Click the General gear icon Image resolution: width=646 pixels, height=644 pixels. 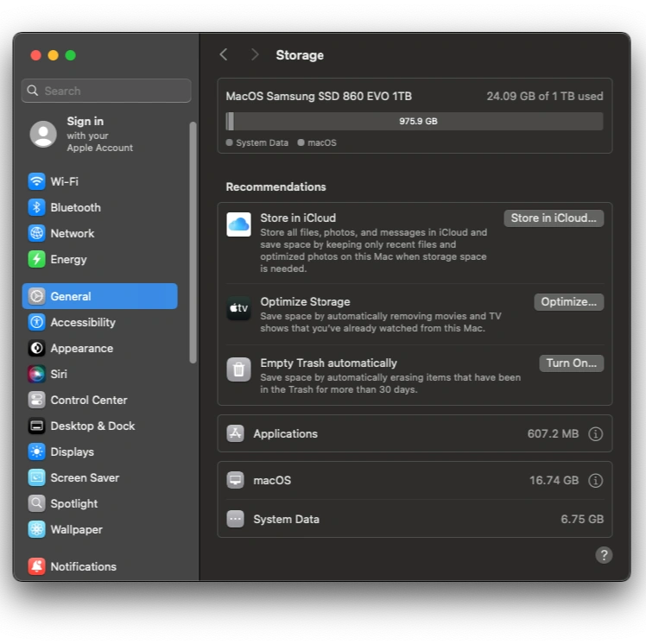click(36, 296)
